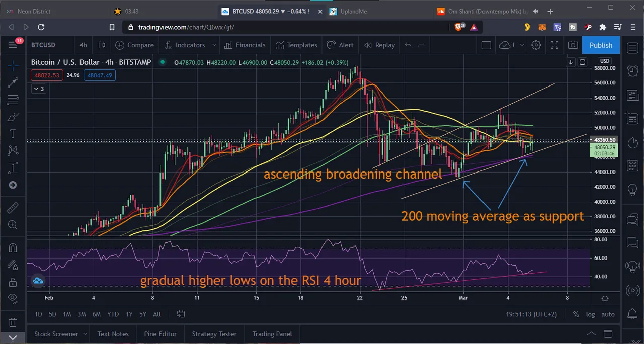The image size is (644, 344).
Task: Click the blue buy price 48047.49
Action: coord(100,75)
